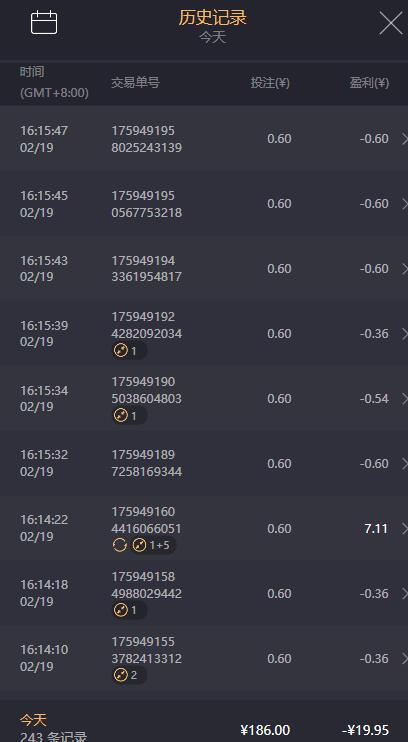Open the calendar date picker icon
This screenshot has width=408, height=742.
(x=44, y=23)
